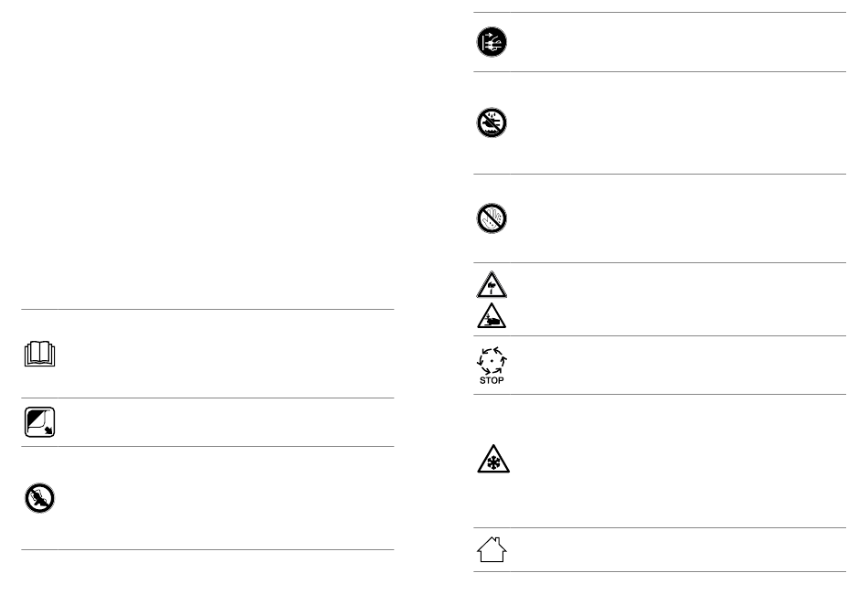Click the open book read-manual symbol
The image size is (868, 605).
coord(40,353)
